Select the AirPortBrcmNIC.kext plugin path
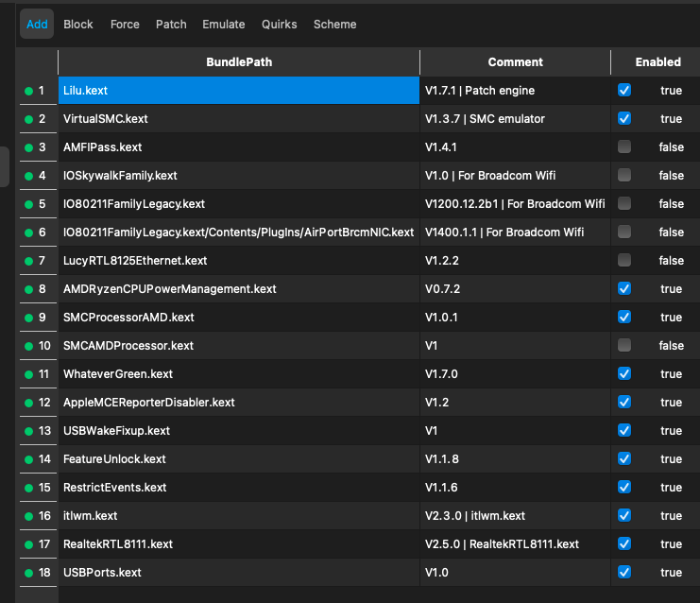Viewport: 700px width, 603px height. coord(239,233)
